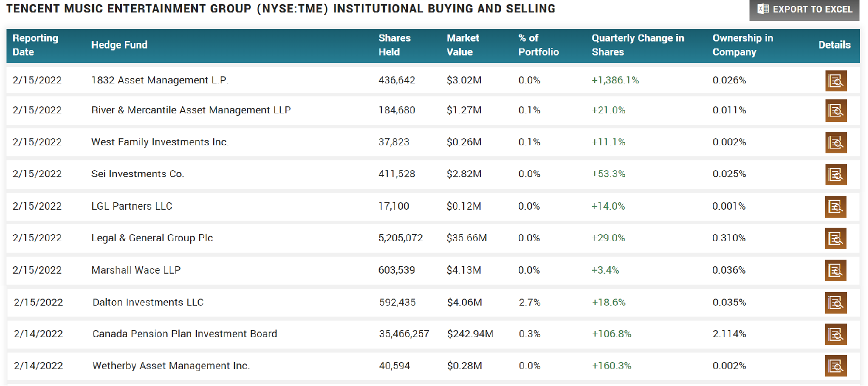
Task: Sort by Shares Held column header
Action: pyautogui.click(x=394, y=45)
